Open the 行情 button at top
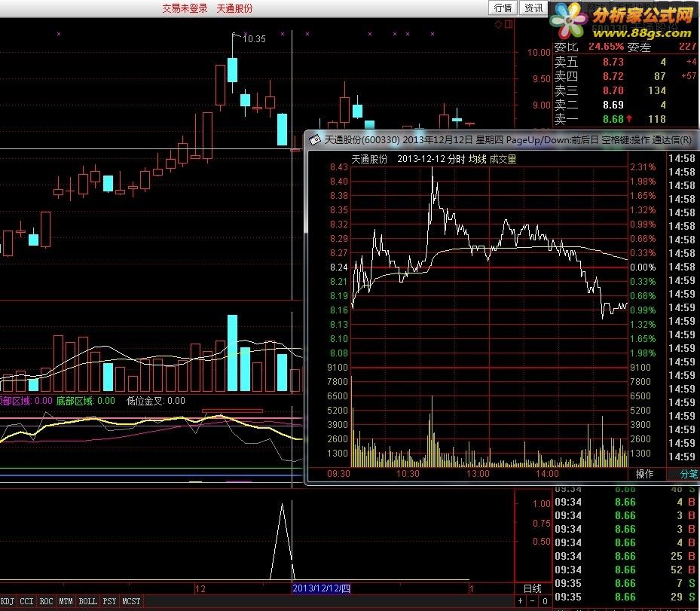700x611 pixels. point(503,8)
